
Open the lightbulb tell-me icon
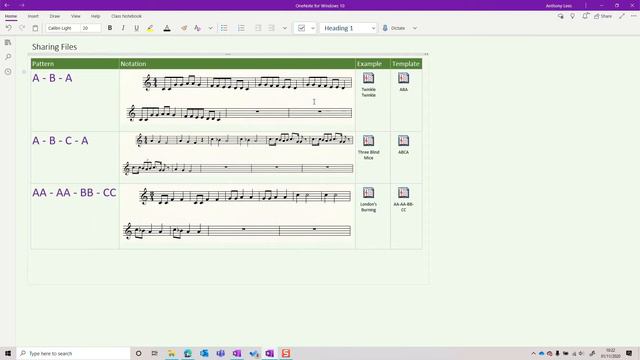[573, 16]
